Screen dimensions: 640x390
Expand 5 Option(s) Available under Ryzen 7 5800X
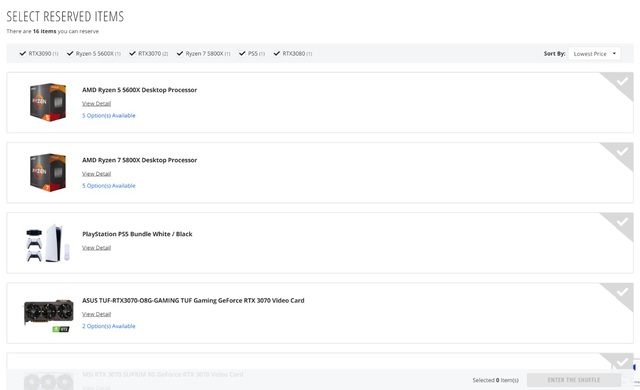pos(109,186)
